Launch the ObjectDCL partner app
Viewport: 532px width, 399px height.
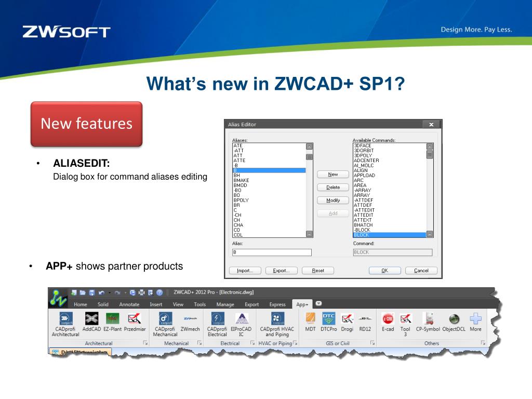point(454,322)
